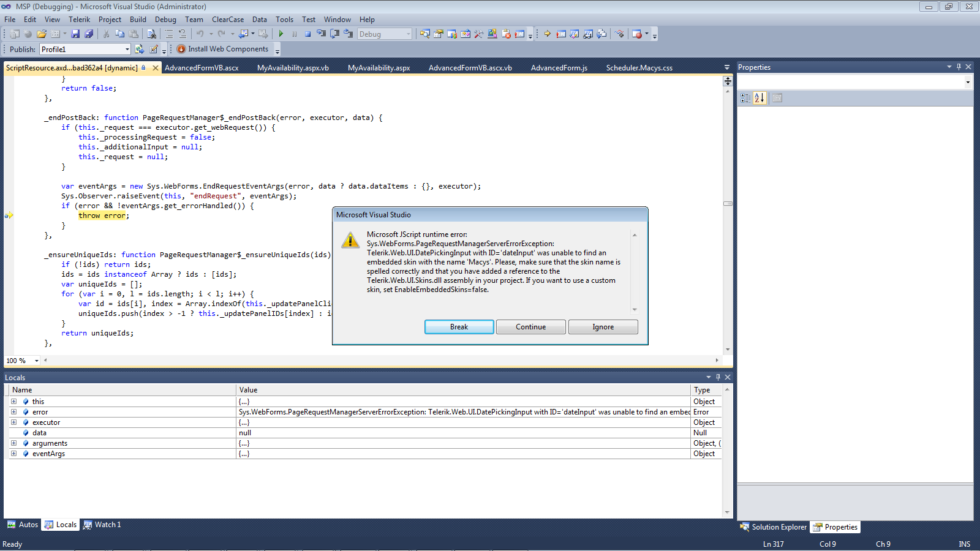This screenshot has width=980, height=551.
Task: Click the Undo arrow icon
Action: click(x=200, y=34)
